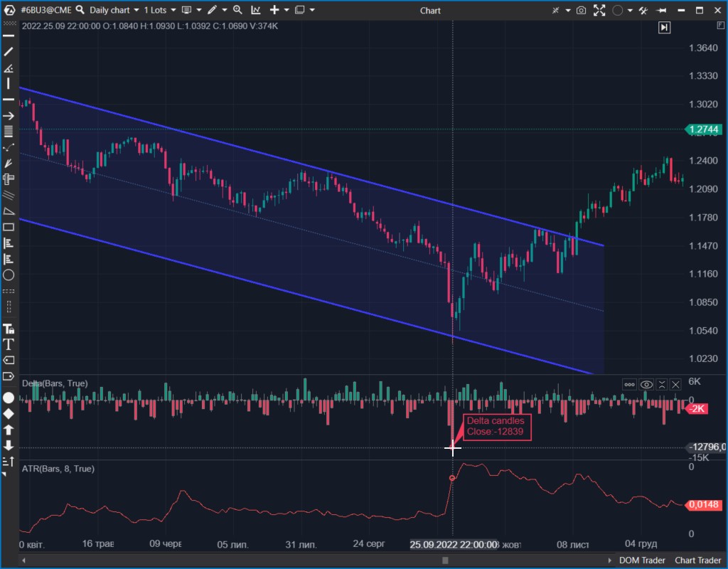
Task: Toggle Delta indicator visibility eye icon
Action: point(646,384)
